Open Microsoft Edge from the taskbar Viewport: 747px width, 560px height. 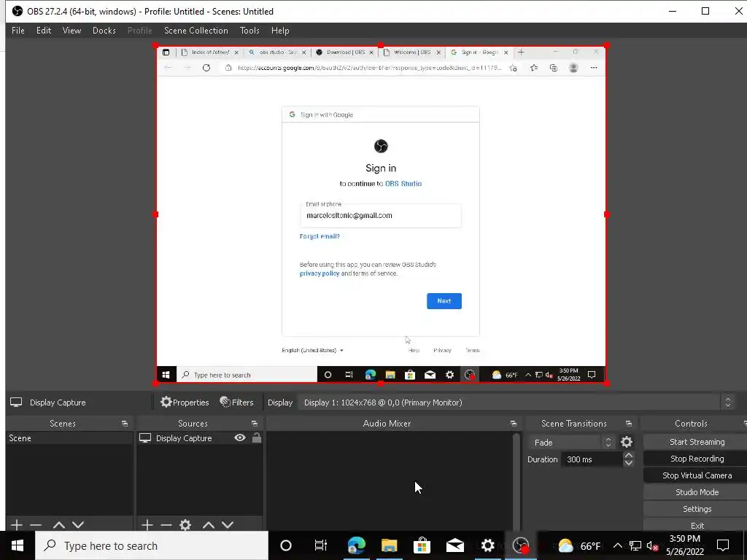356,545
